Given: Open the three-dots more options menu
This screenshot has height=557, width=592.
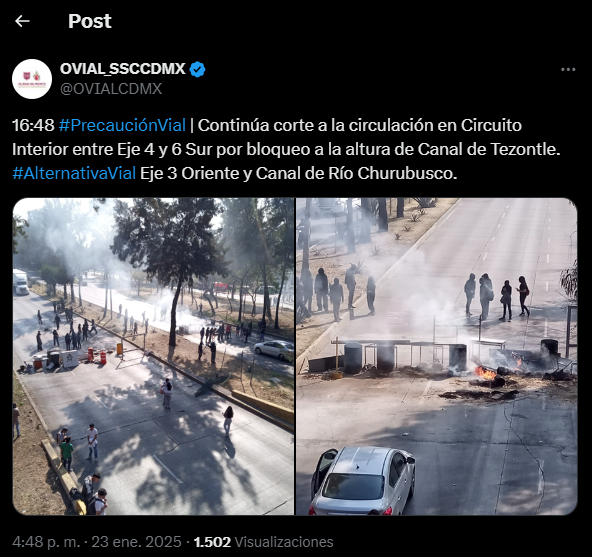Looking at the screenshot, I should (x=568, y=69).
